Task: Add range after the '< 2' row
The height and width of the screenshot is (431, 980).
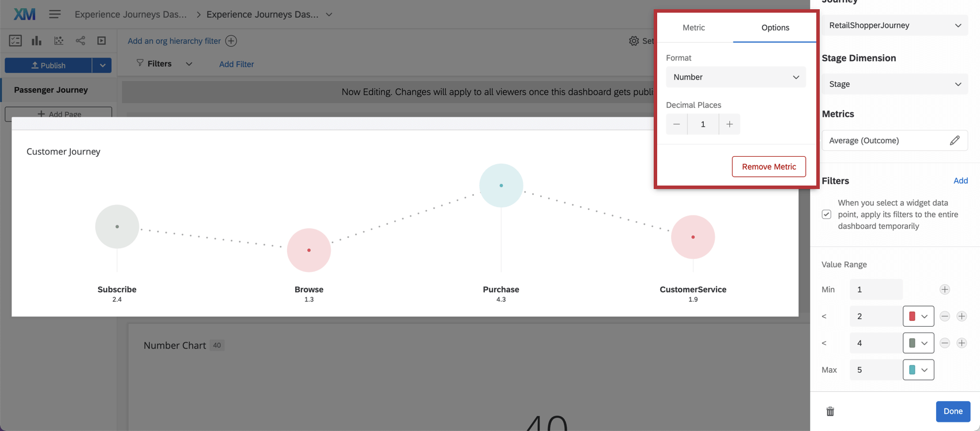Action: 962,316
